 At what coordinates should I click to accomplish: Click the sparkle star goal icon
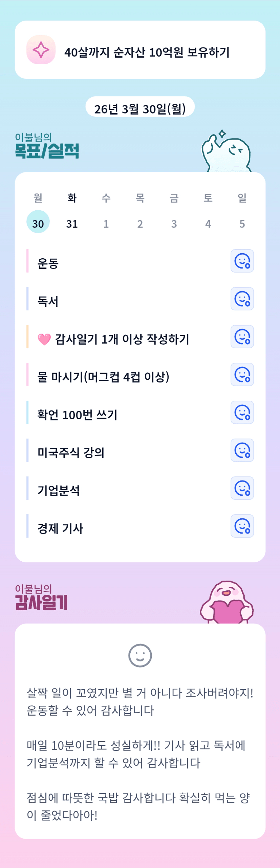pyautogui.click(x=41, y=50)
